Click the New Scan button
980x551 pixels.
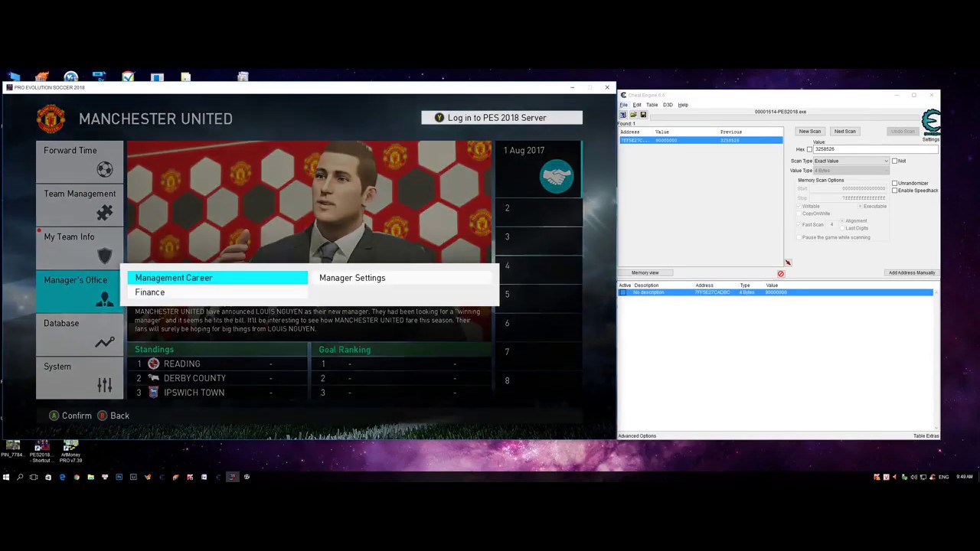[810, 131]
